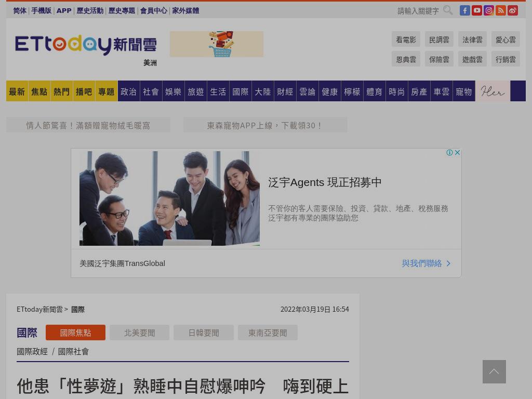Select the 東南亞要聞 tab
The image size is (532, 399).
click(x=268, y=332)
